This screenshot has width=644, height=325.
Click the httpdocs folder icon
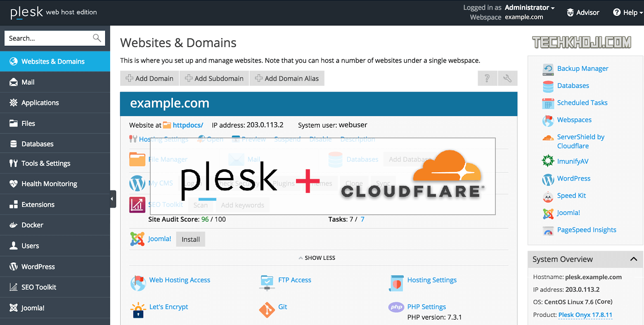click(167, 125)
